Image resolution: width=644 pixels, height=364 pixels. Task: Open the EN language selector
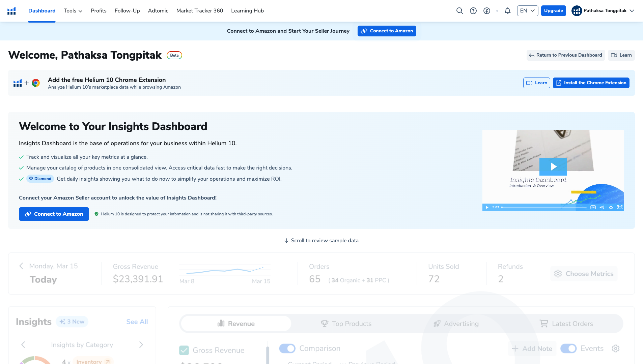coord(527,10)
